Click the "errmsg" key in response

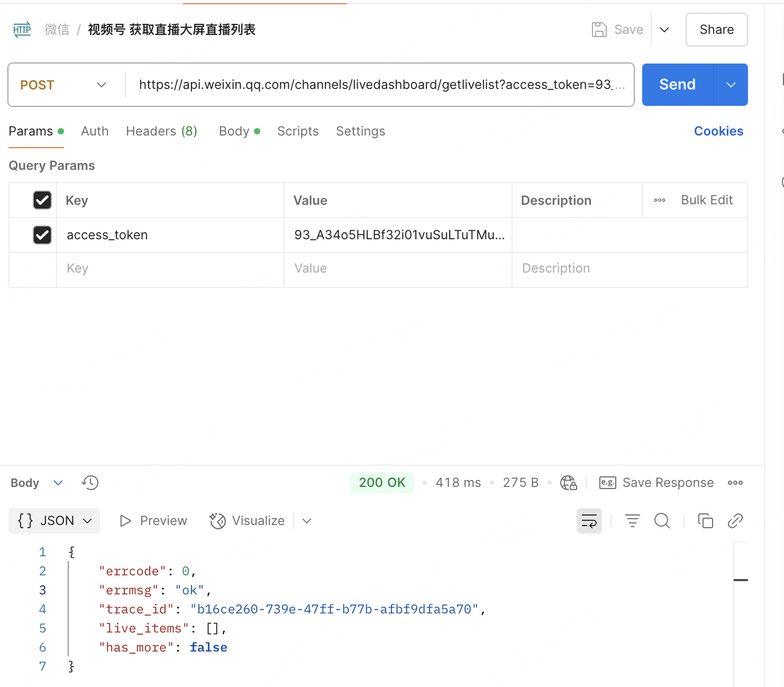[x=129, y=591]
